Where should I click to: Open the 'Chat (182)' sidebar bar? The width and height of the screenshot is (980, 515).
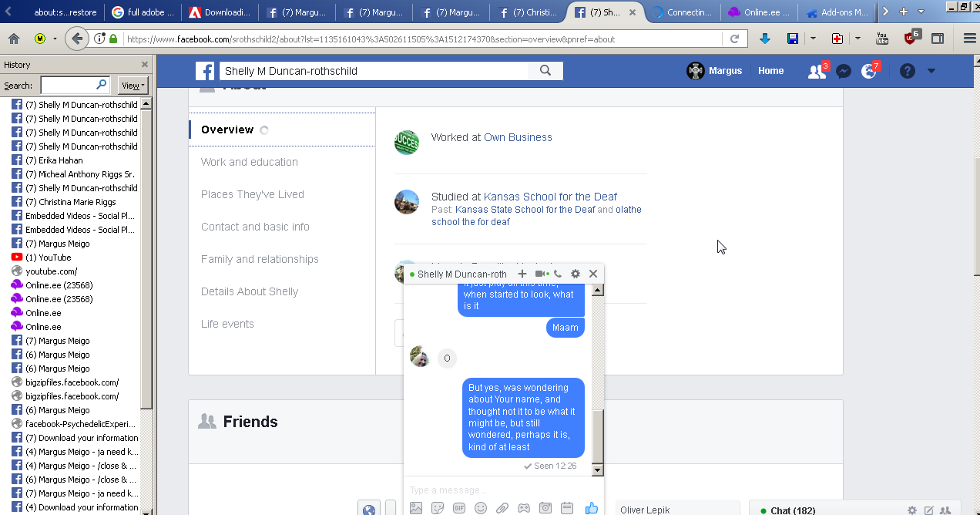[x=793, y=510]
